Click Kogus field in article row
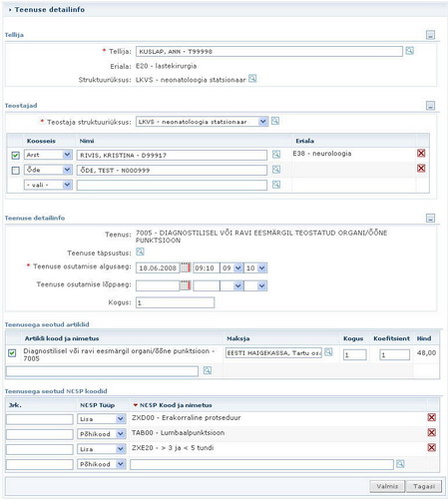Screen dimensions: 448x499 click(x=355, y=354)
